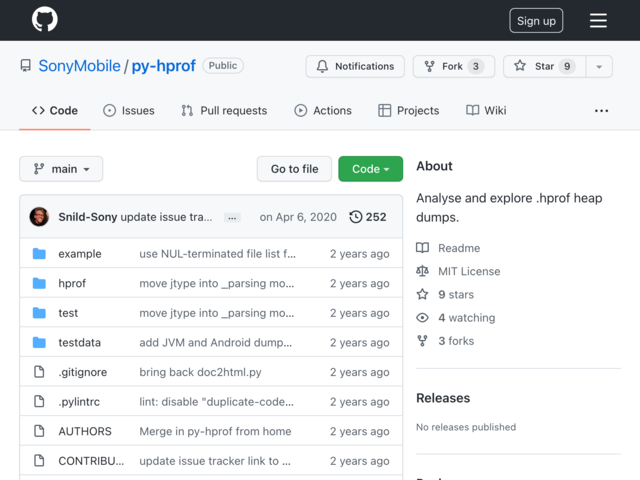This screenshot has width=640, height=480.
Task: Open hprof row 'move jtype into _parsing' commit
Action: click(x=216, y=283)
